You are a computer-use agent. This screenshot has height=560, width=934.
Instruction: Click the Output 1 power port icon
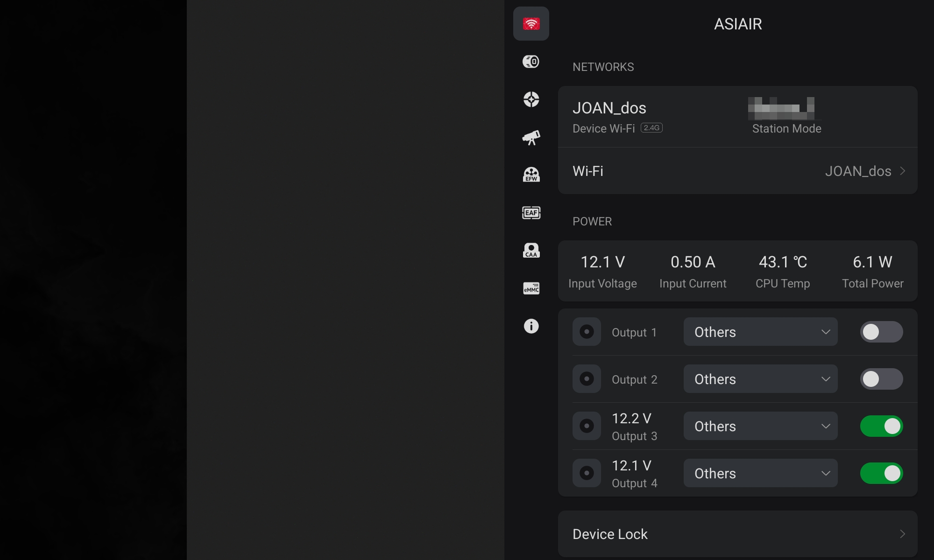point(587,332)
